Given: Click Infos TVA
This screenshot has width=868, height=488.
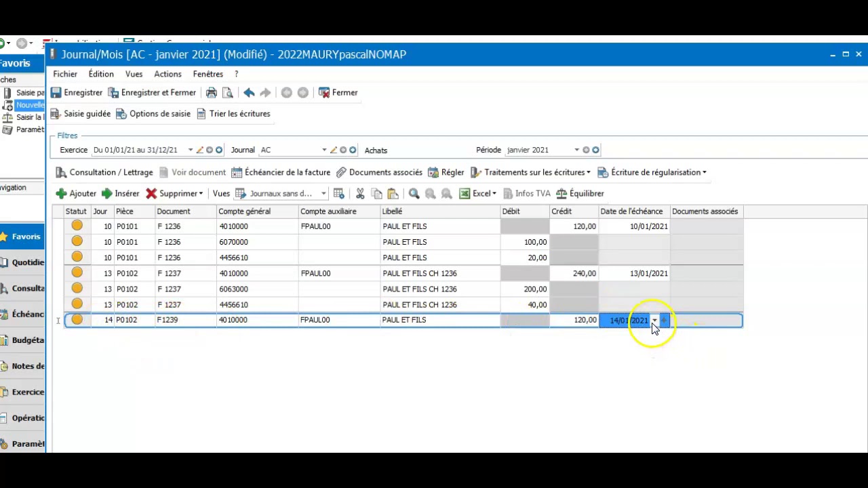Looking at the screenshot, I should (x=526, y=194).
